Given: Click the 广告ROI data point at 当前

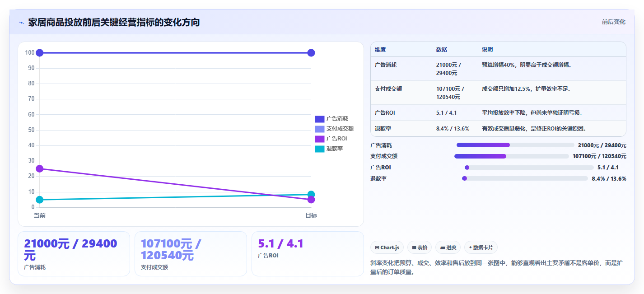Looking at the screenshot, I should (x=40, y=168).
